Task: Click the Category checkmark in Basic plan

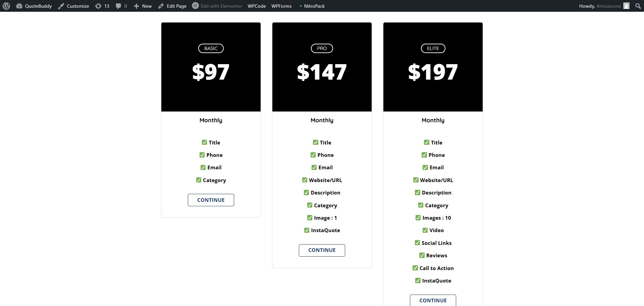Action: tap(199, 180)
